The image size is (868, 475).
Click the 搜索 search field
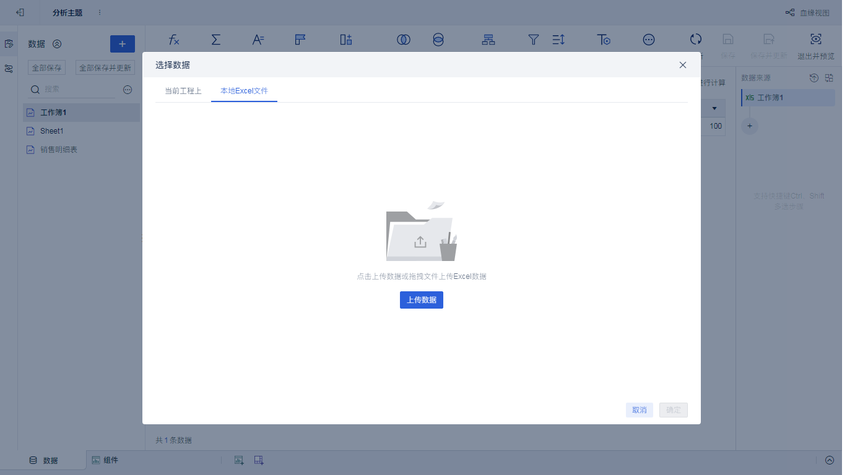click(x=73, y=90)
